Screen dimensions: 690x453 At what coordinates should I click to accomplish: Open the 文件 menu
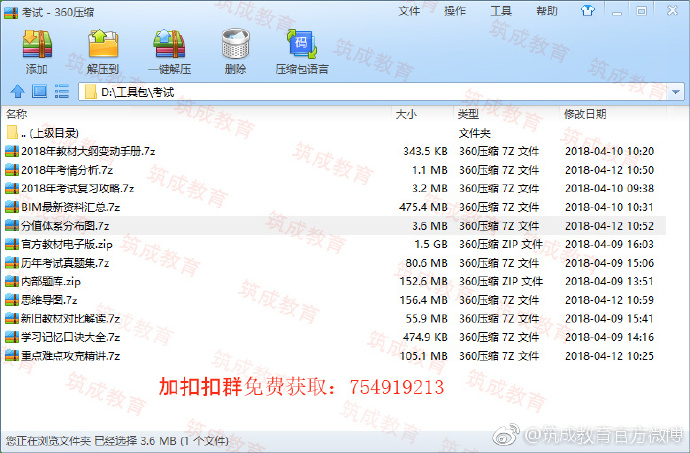tap(409, 11)
